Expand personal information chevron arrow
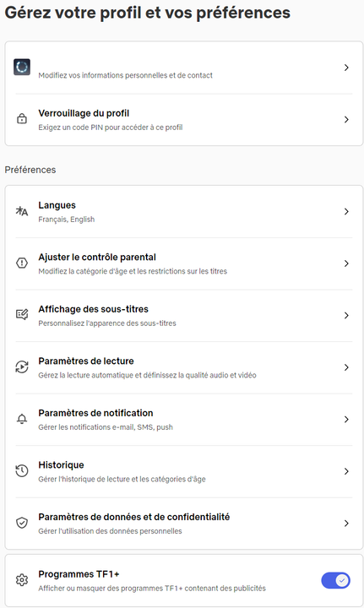The image size is (364, 608). (346, 68)
